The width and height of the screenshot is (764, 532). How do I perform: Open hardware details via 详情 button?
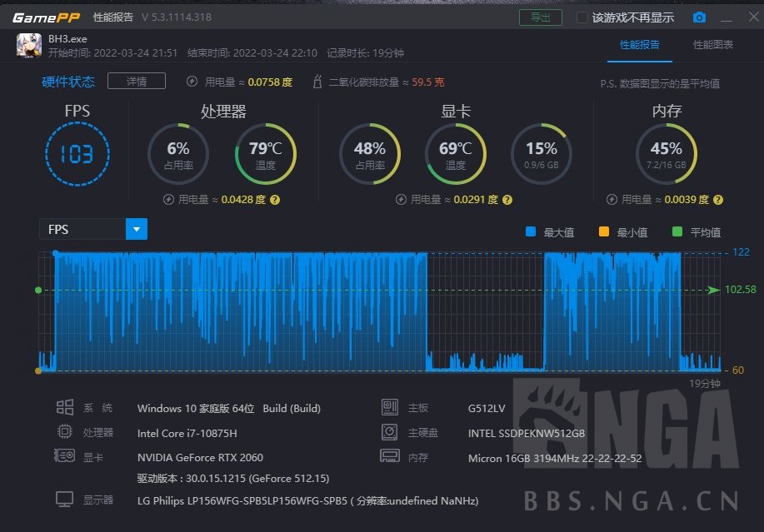136,82
